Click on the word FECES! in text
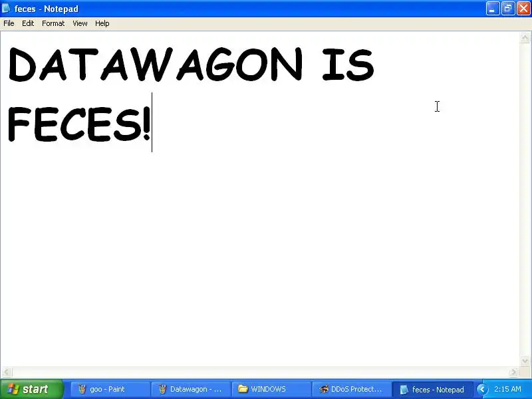 point(79,124)
